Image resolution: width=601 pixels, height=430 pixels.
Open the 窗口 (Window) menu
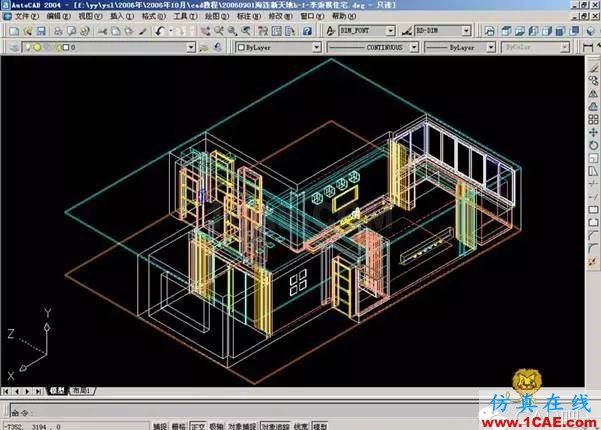click(x=312, y=16)
